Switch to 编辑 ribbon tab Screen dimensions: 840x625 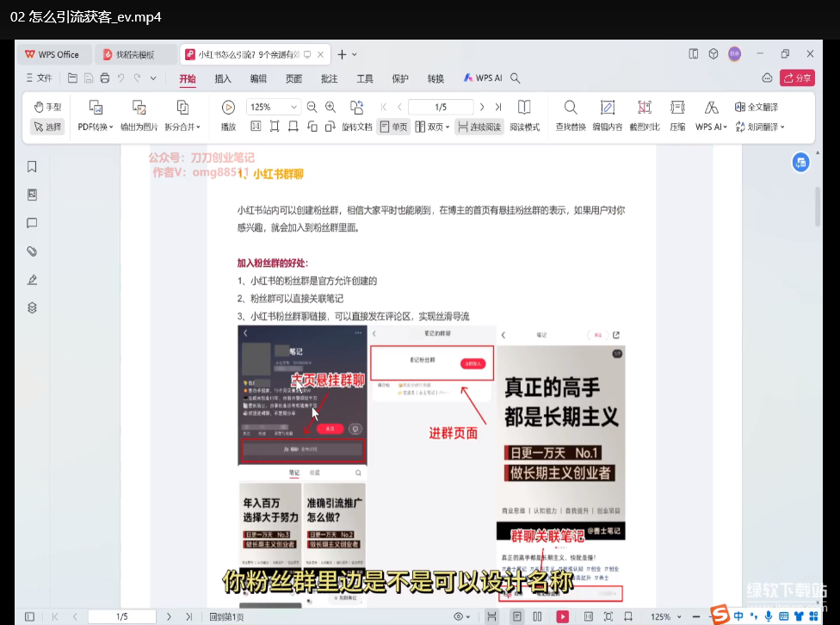click(258, 78)
